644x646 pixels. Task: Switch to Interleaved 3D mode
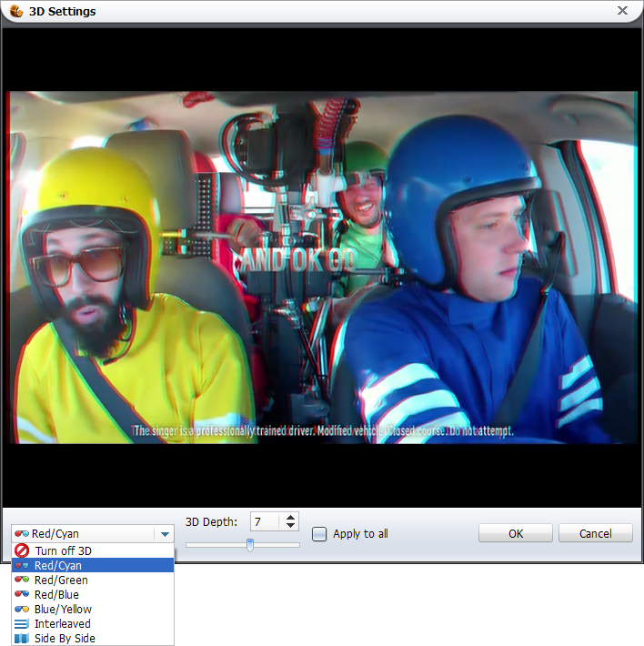coord(93,624)
